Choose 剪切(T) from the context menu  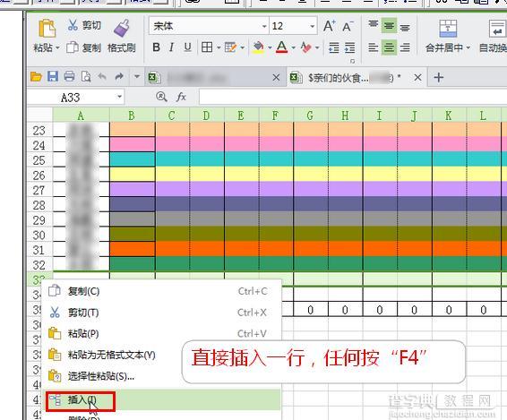pos(161,313)
